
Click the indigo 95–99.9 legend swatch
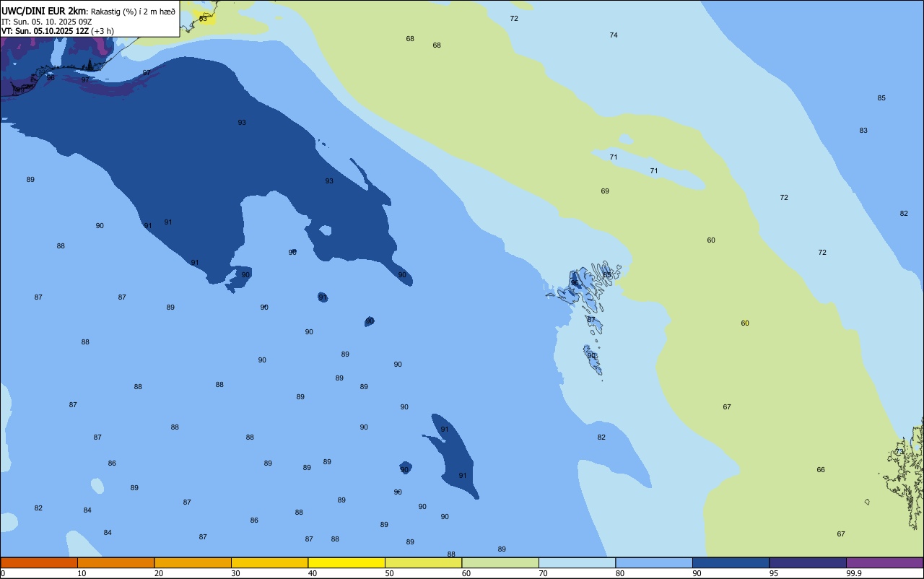(808, 562)
